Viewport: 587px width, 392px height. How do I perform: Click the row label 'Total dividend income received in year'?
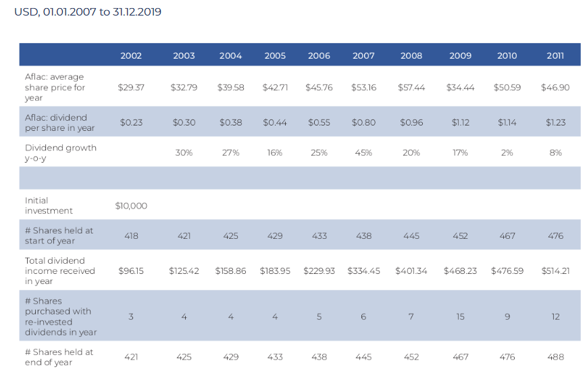click(60, 271)
